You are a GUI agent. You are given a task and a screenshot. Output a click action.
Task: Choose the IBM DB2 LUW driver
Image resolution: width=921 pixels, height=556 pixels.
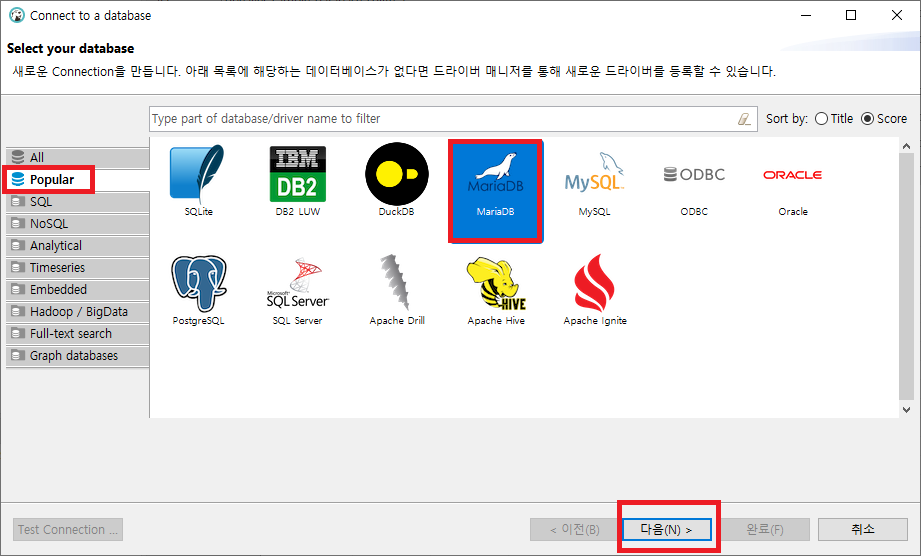[x=297, y=174]
